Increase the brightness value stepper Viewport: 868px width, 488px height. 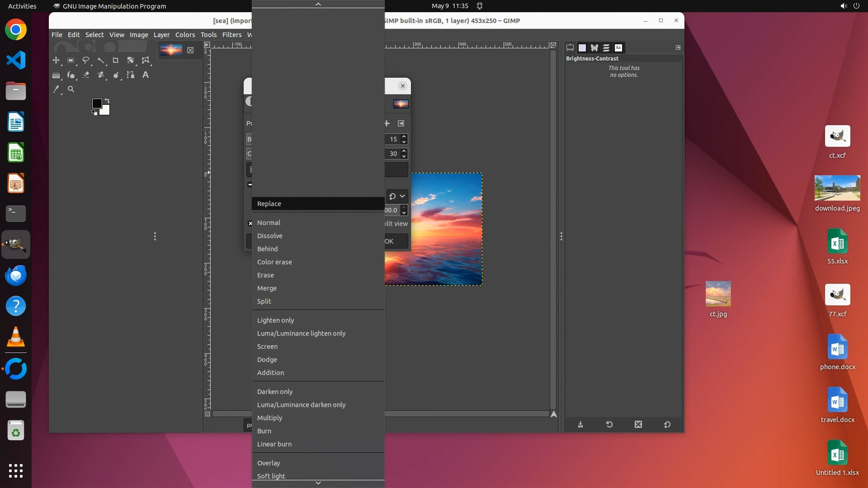click(404, 136)
